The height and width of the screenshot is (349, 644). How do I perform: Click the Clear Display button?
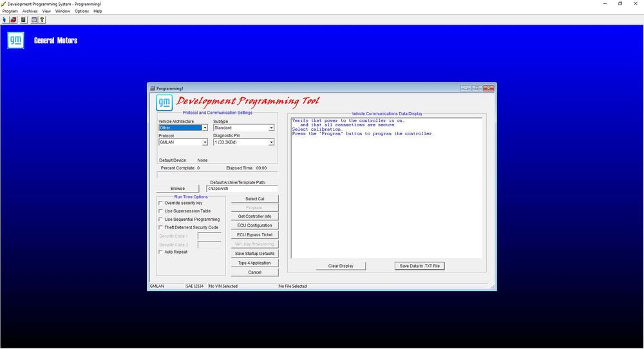[341, 266]
